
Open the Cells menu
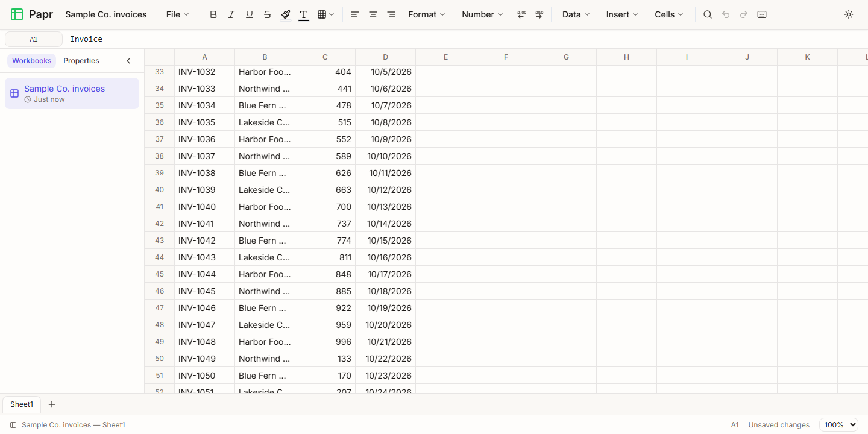[669, 14]
